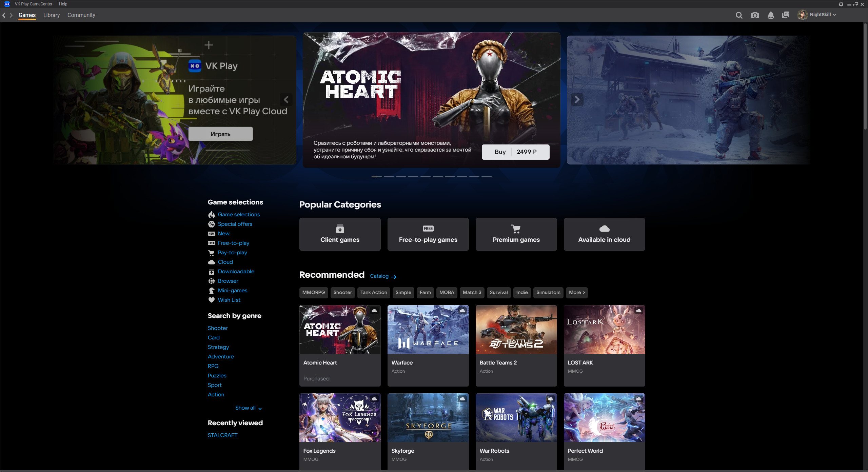Filter by the Survival tag
The width and height of the screenshot is (868, 472).
pyautogui.click(x=499, y=293)
